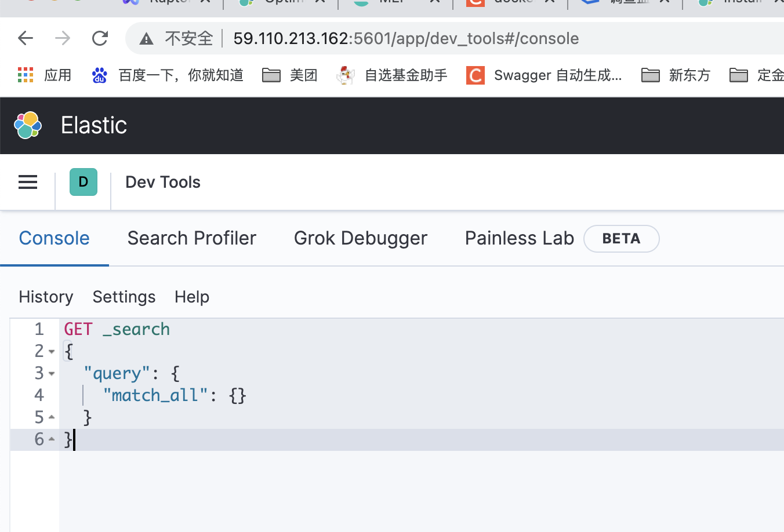Click the 应用 bookmark label
Screen dimensions: 784x532
coord(58,75)
